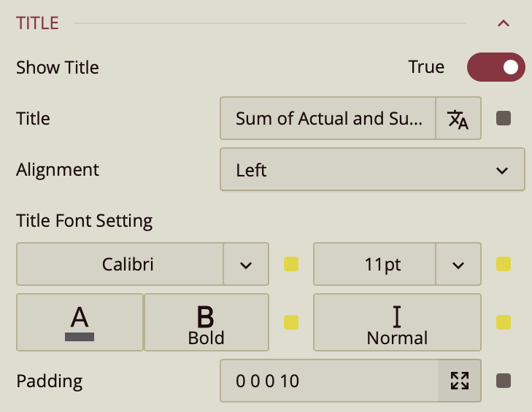Open the Padding expand-arrows icon

[x=459, y=381]
